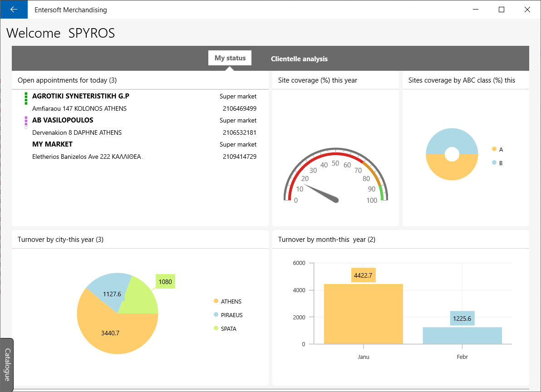Click the 1080 SPATA data label
The image size is (541, 392).
pyautogui.click(x=165, y=282)
